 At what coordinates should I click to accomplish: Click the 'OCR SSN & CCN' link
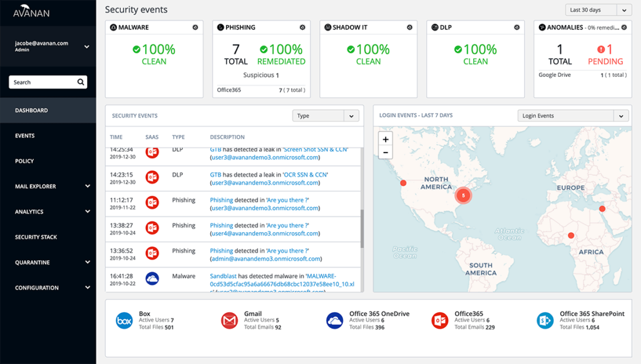tap(305, 174)
